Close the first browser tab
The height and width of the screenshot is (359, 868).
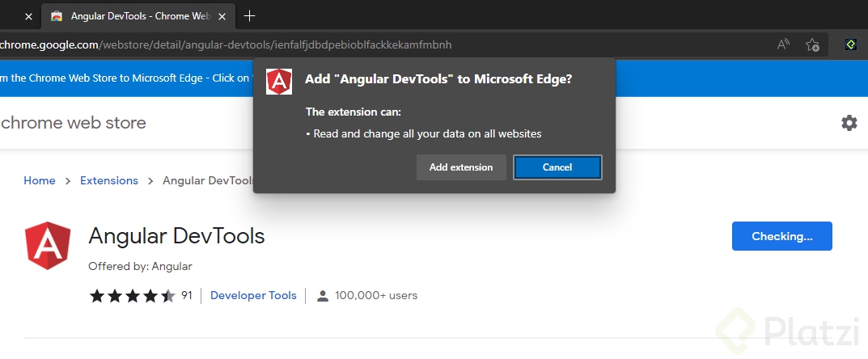(28, 16)
